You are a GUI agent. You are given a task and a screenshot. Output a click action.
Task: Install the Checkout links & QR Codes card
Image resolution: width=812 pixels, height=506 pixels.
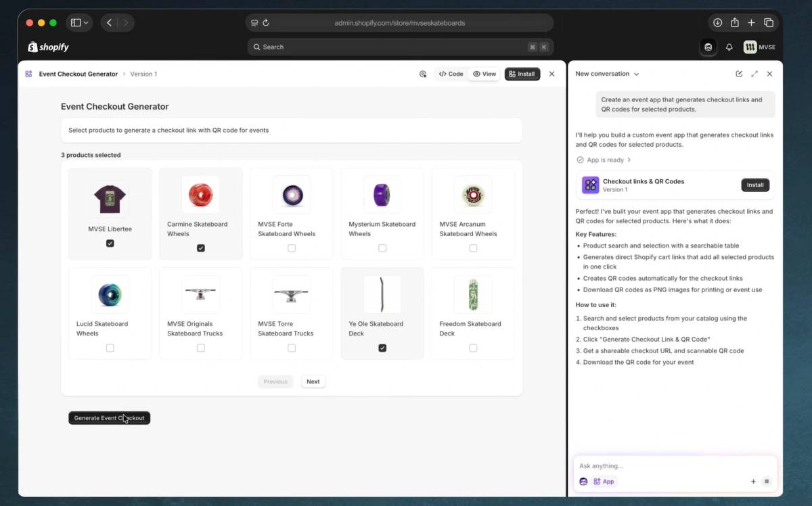point(755,185)
